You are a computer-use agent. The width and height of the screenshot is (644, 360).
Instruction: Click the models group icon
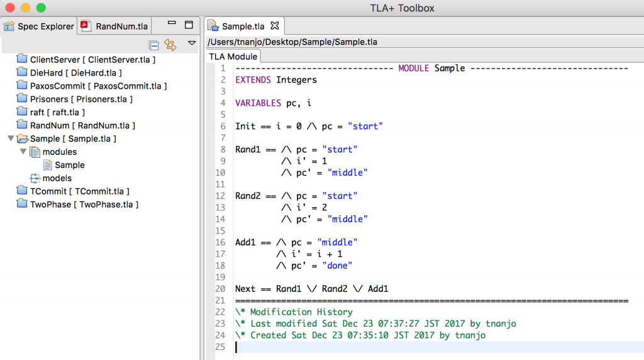[x=35, y=178]
